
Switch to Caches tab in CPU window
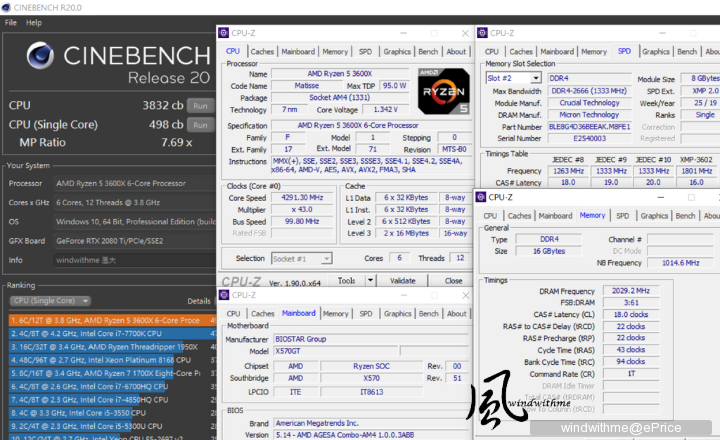[262, 51]
